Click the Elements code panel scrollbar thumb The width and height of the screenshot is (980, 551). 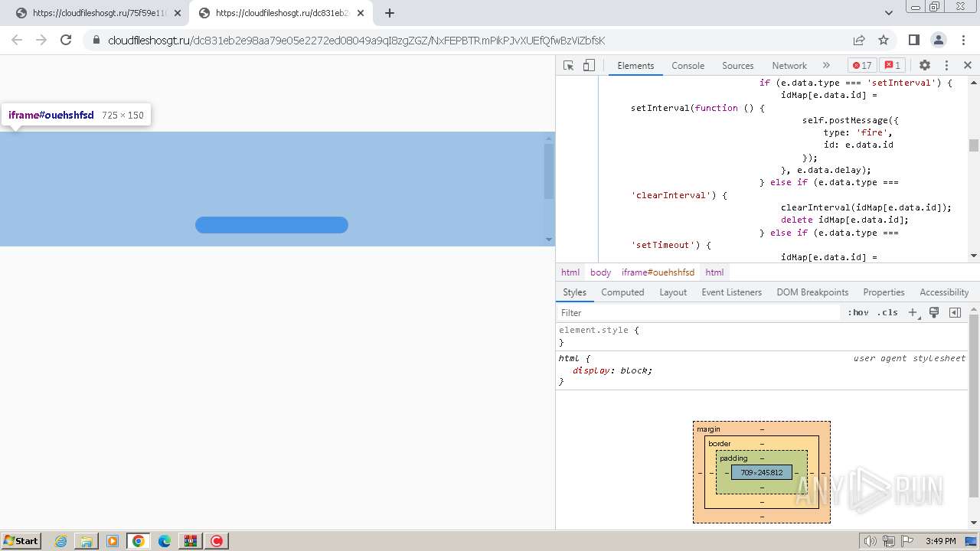(974, 145)
